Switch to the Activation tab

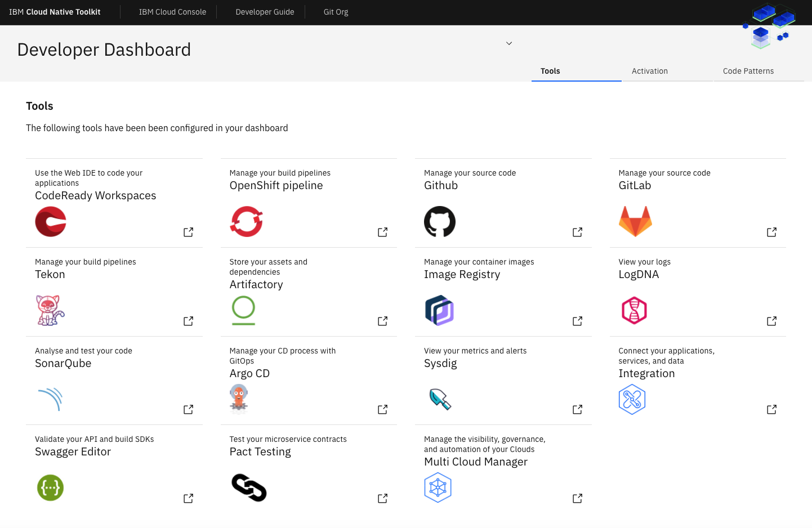click(x=668, y=71)
